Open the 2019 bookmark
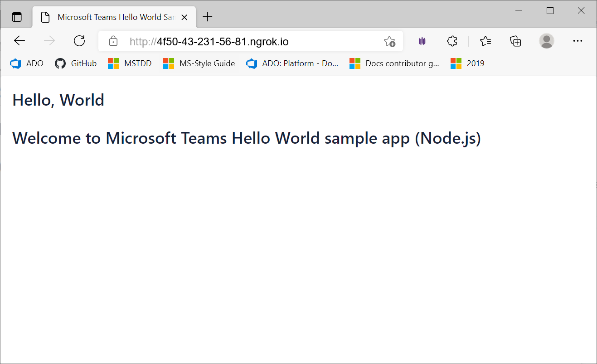 click(467, 63)
